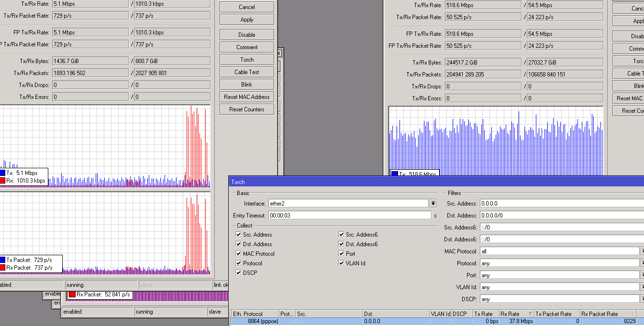Click the Rx Bytes value 27032.7 GiB
The width and height of the screenshot is (644, 326).
tap(565, 63)
